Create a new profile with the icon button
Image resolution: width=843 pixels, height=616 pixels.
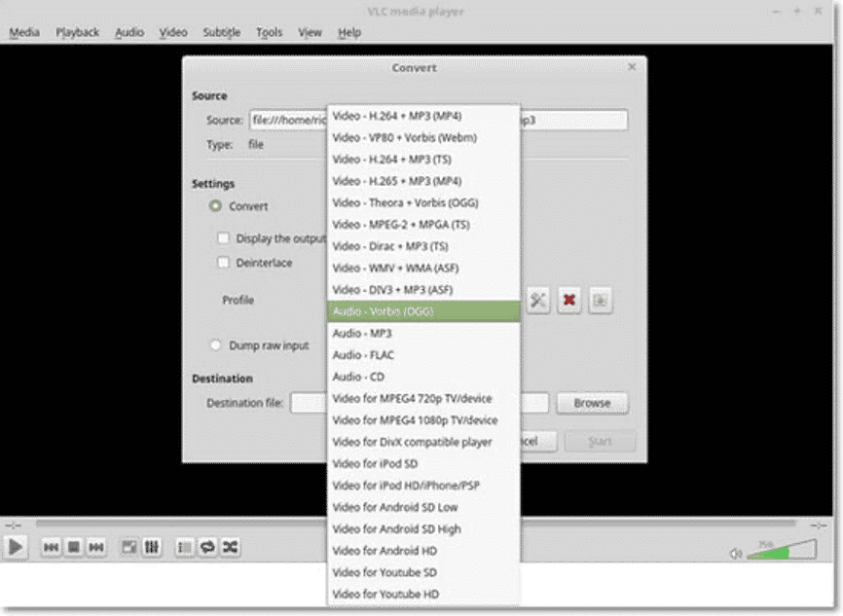601,301
